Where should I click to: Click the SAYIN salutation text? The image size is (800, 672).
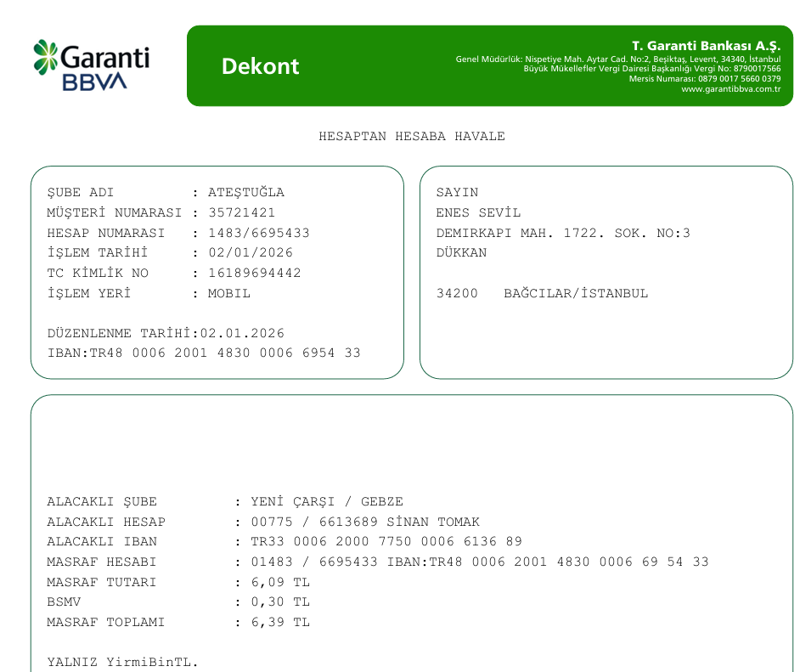tap(457, 192)
